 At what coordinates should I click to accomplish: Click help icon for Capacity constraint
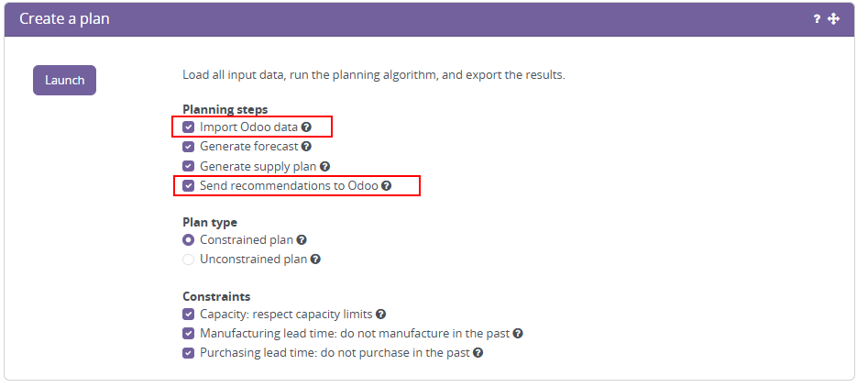pos(380,315)
